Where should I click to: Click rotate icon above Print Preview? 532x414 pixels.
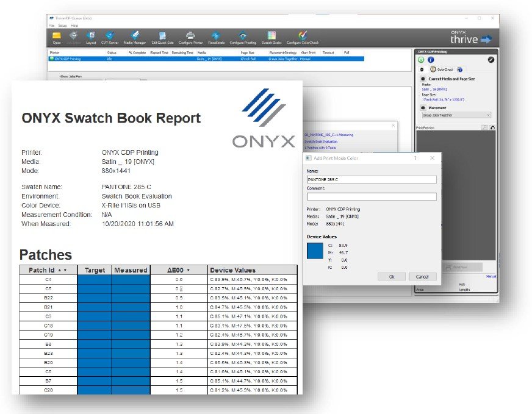pos(492,127)
